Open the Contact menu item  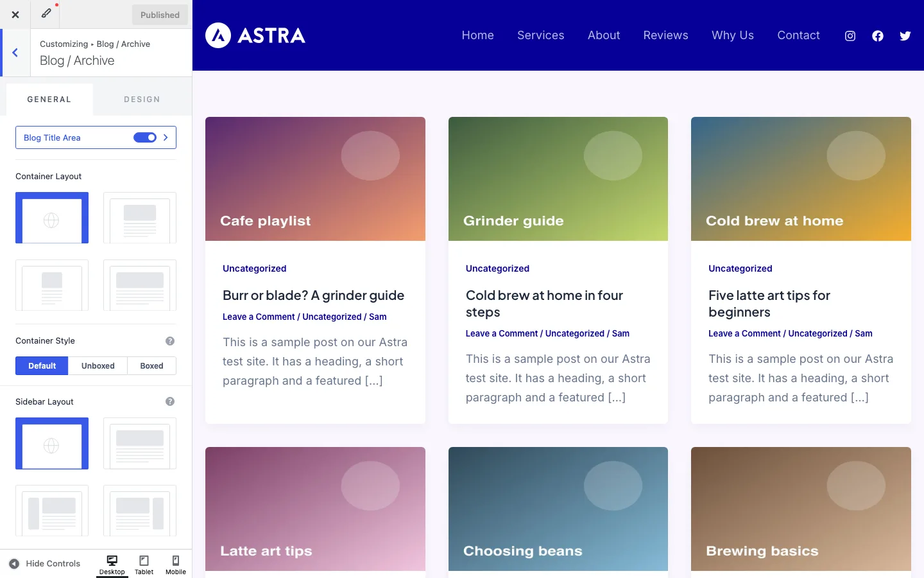799,35
